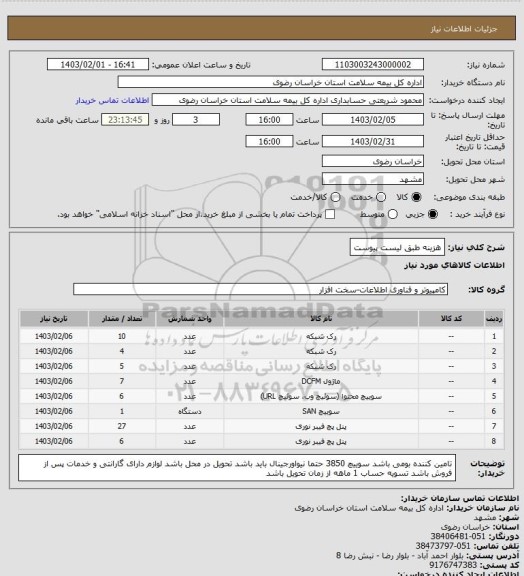The height and width of the screenshot is (576, 524).
Task: Click the goods group field کامپیوتر و فناوری اطلاعات
Action: coord(261,289)
